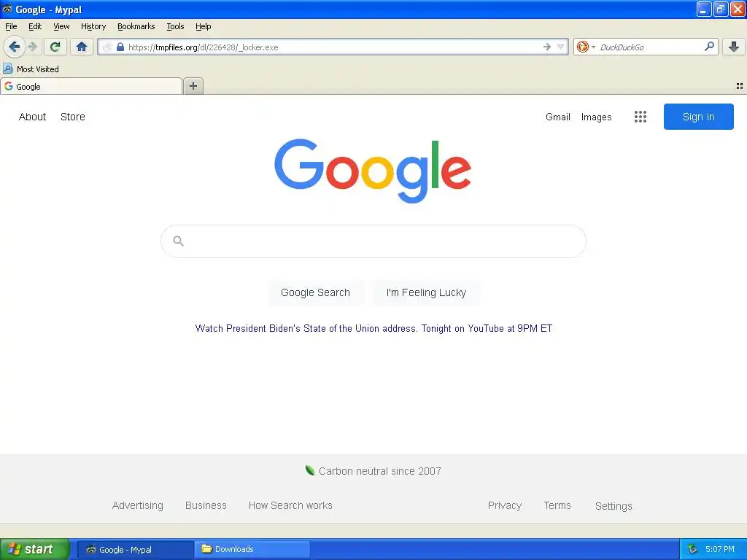Viewport: 747px width, 560px height.
Task: Open the Terms footer link
Action: click(557, 506)
